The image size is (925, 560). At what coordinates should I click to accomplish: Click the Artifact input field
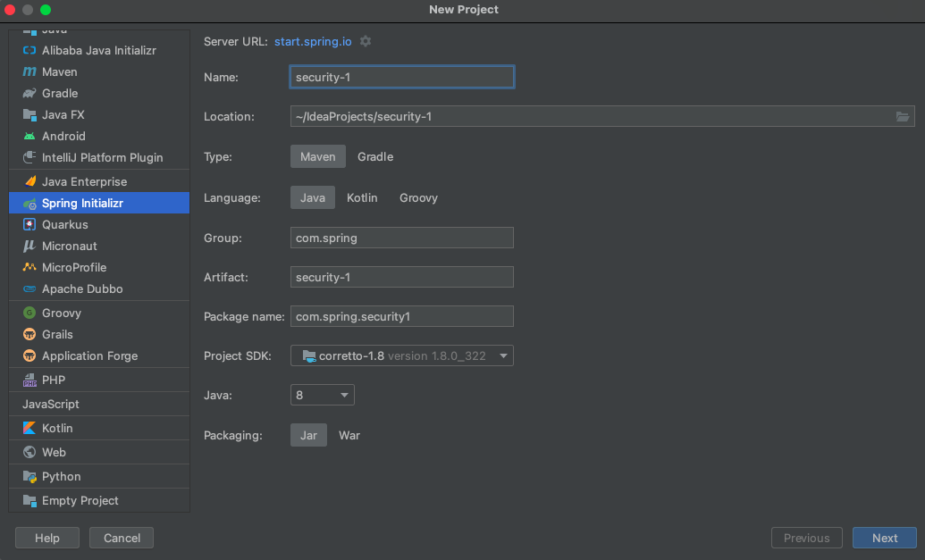402,277
